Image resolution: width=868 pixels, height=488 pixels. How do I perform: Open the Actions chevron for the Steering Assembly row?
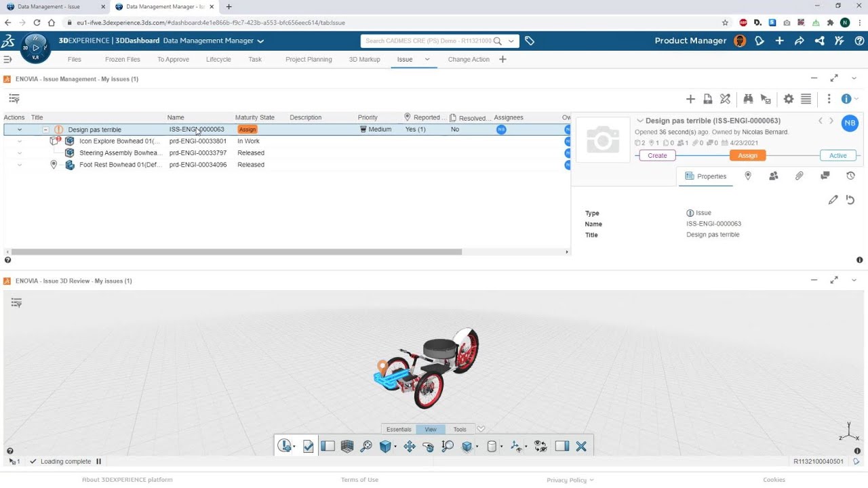point(20,153)
